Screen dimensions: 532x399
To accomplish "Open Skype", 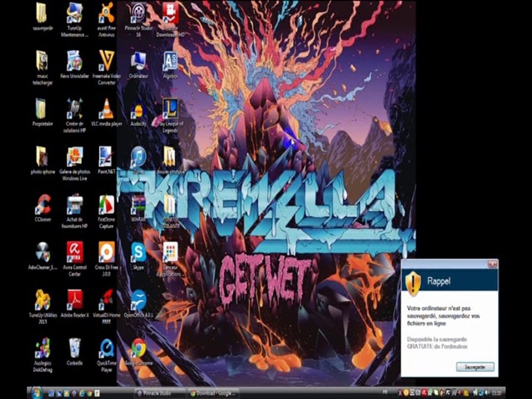I will click(x=139, y=256).
